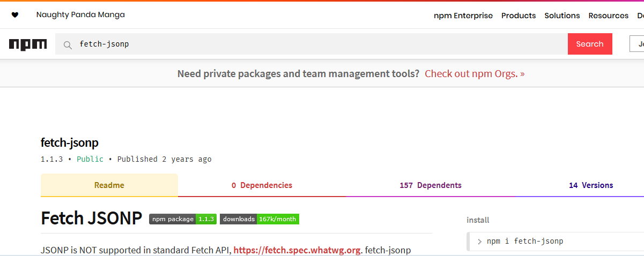Image resolution: width=644 pixels, height=256 pixels.
Task: Switch to the Readme tab
Action: point(109,185)
